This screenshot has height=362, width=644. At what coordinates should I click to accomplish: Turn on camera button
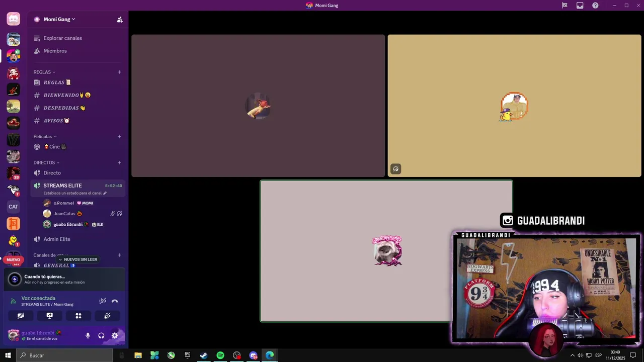(21, 316)
